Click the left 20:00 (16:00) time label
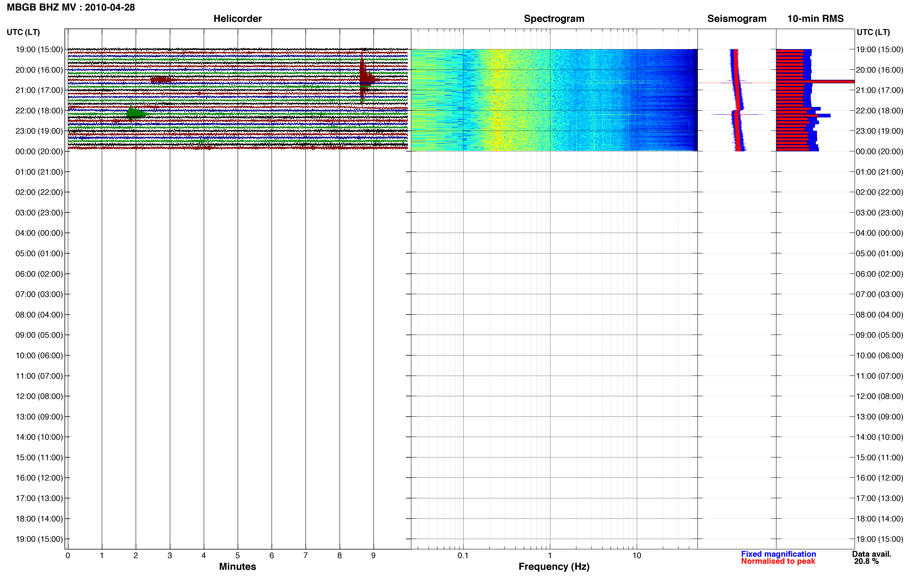This screenshot has height=578, width=924. coord(39,70)
